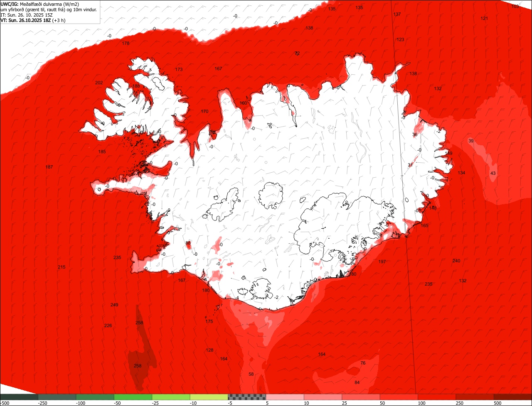
Task: Click the value 39 east of Iceland
Action: tap(471, 141)
